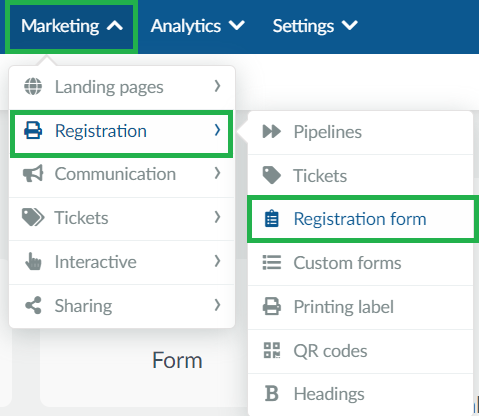Screen dimensions: 479x416
Task: Click the clipboard icon for Registration form
Action: click(272, 219)
